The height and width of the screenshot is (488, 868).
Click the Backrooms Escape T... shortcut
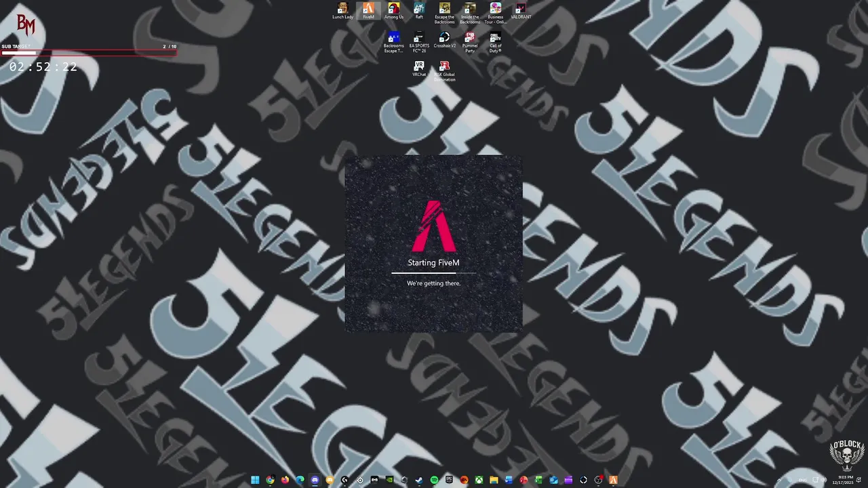click(393, 42)
